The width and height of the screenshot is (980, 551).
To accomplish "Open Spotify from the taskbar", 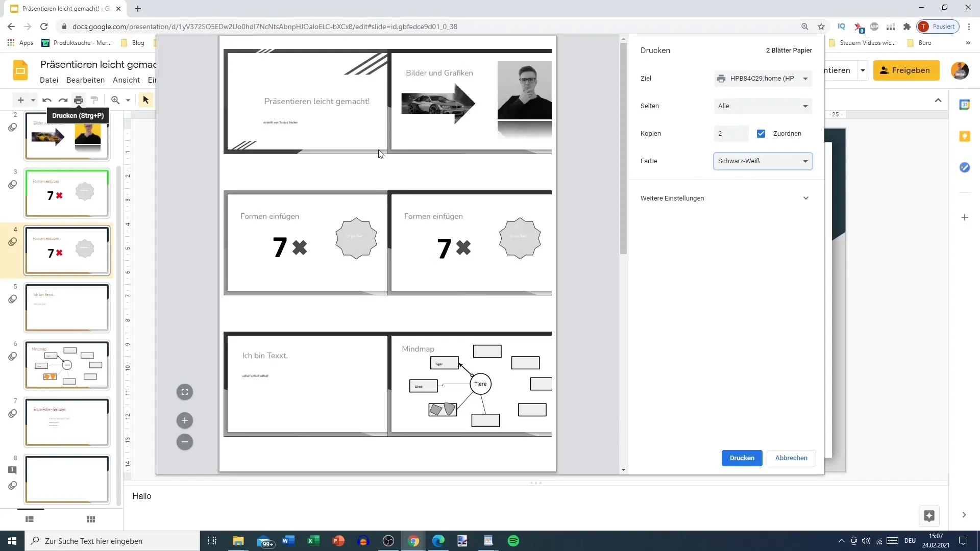I will 513,541.
